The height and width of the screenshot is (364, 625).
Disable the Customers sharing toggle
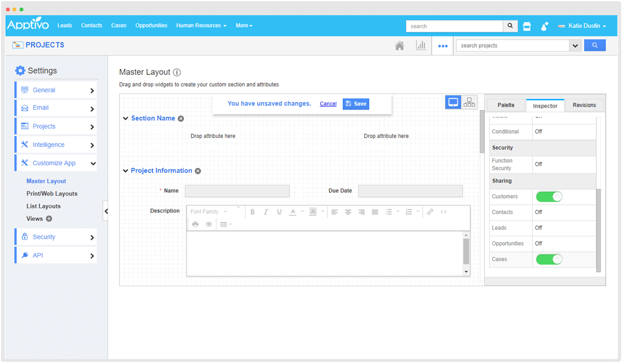point(549,197)
